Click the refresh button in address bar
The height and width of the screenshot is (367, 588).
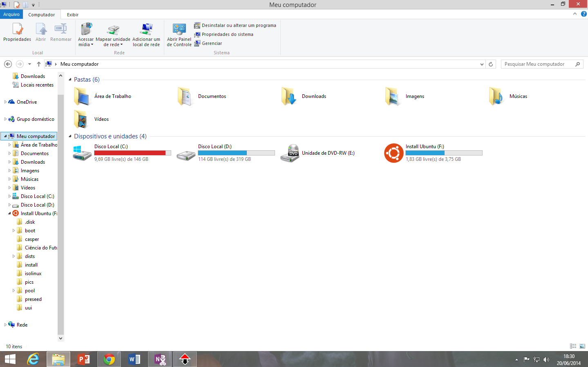point(491,64)
